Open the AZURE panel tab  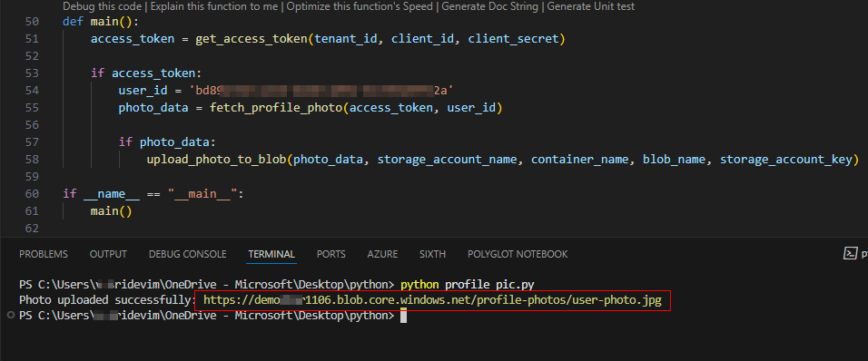[x=382, y=254]
